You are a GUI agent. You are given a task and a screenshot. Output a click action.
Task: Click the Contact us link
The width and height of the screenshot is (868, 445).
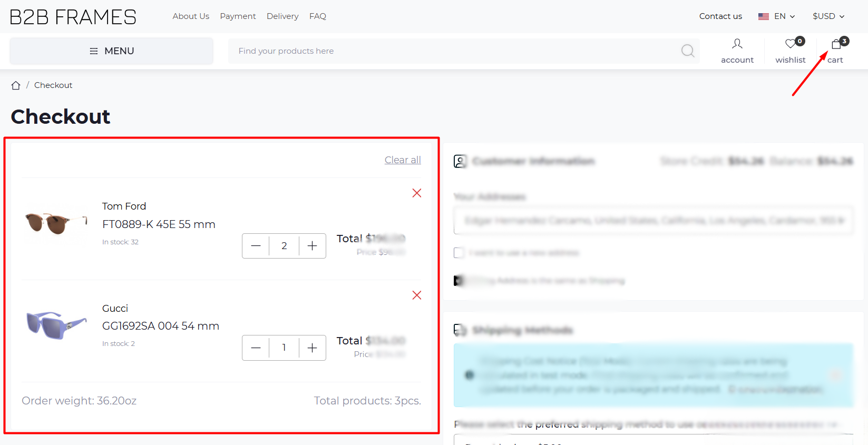tap(720, 16)
